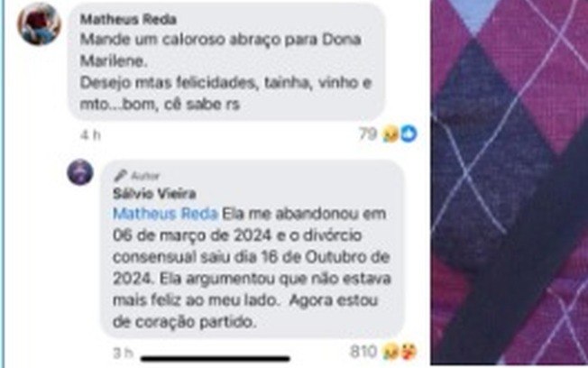Open Sálvio Vieira's round avatar
This screenshot has height=368, width=588.
[80, 172]
